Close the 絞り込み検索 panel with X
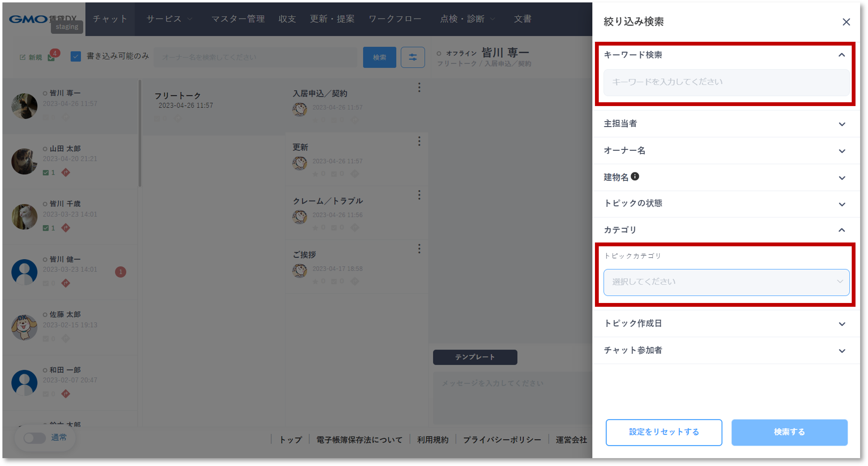 pyautogui.click(x=846, y=22)
